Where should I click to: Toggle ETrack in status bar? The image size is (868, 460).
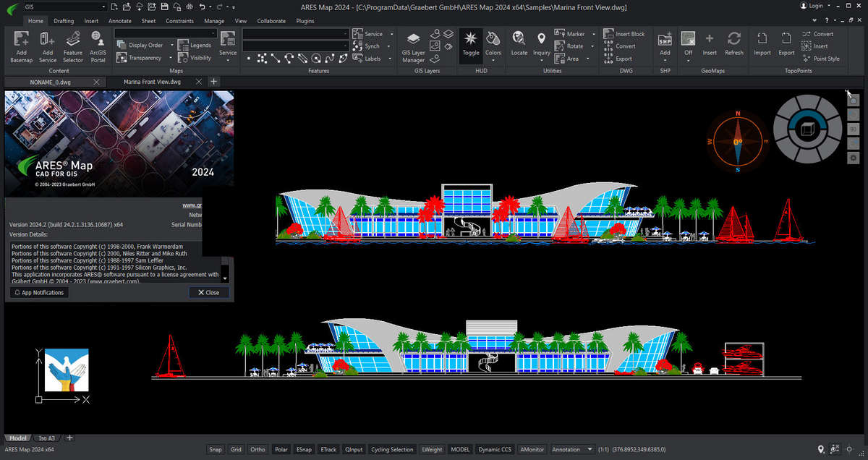pos(328,449)
